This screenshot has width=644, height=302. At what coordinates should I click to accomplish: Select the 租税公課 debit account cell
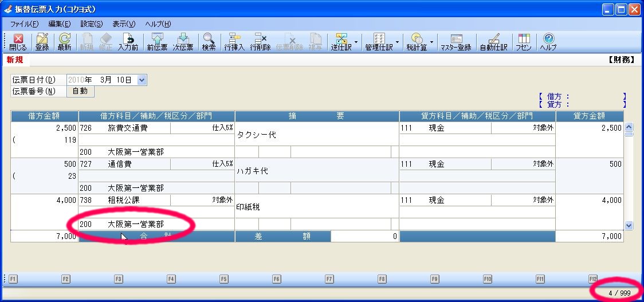point(124,200)
